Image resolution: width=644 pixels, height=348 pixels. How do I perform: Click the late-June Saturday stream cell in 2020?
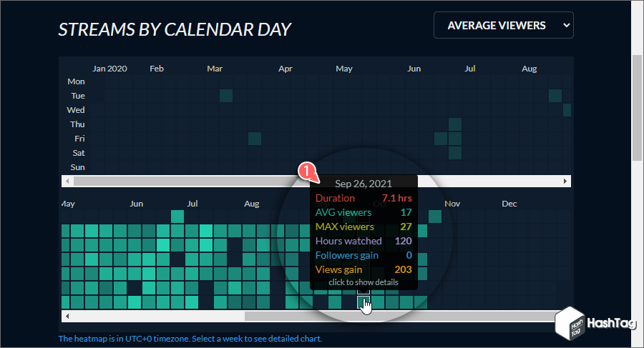(455, 153)
